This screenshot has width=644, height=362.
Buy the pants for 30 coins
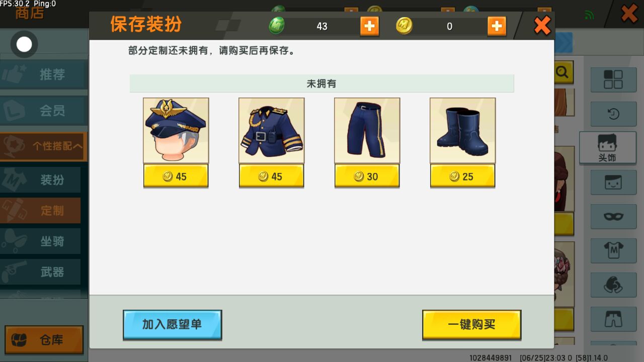(x=367, y=176)
